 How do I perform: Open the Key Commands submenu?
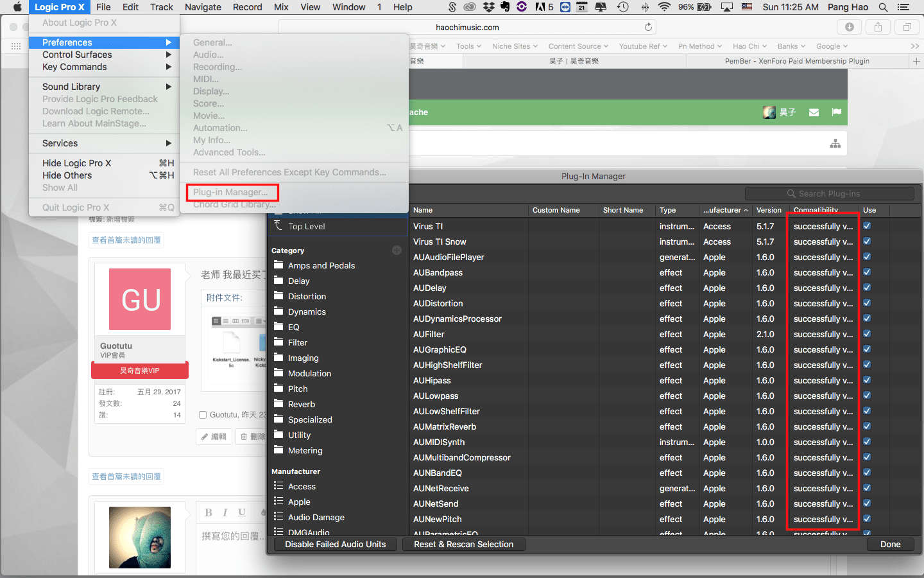pos(104,67)
